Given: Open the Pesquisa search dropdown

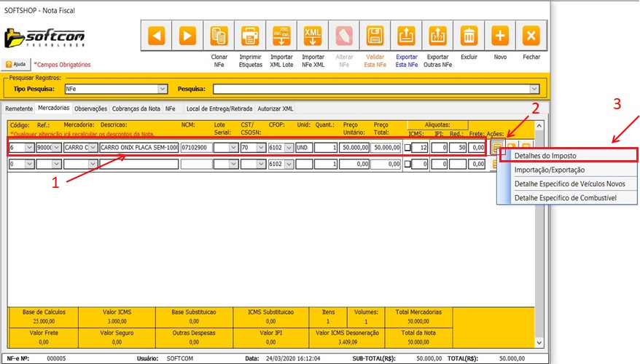Looking at the screenshot, I should pos(534,89).
